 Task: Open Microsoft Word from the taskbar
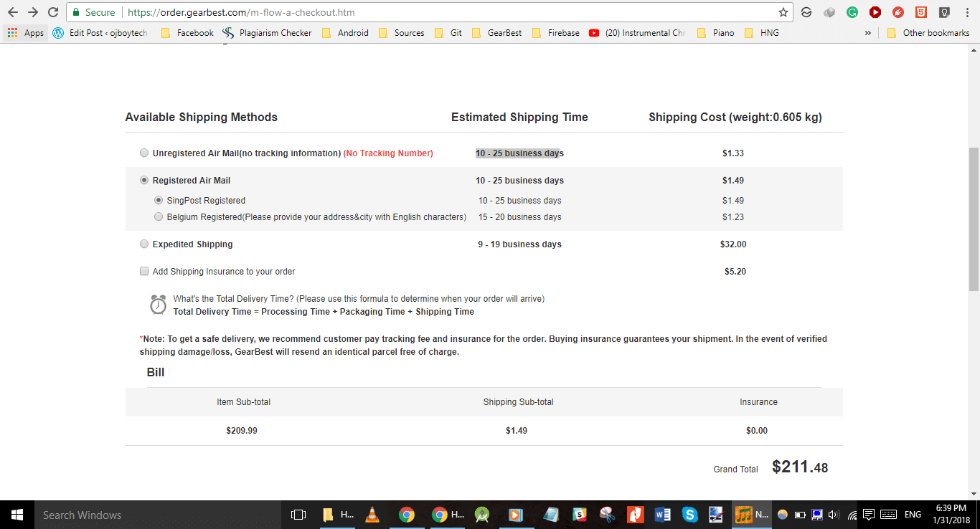[x=662, y=515]
